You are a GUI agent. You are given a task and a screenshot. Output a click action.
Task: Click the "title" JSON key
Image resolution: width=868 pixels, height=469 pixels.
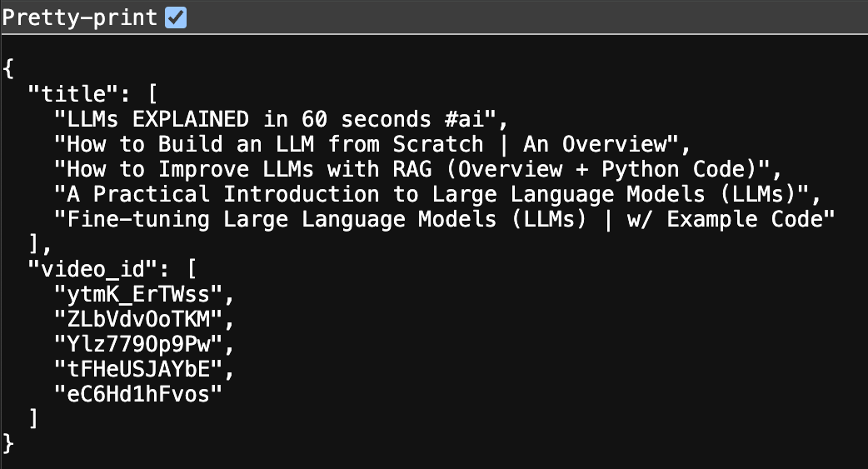(x=67, y=93)
